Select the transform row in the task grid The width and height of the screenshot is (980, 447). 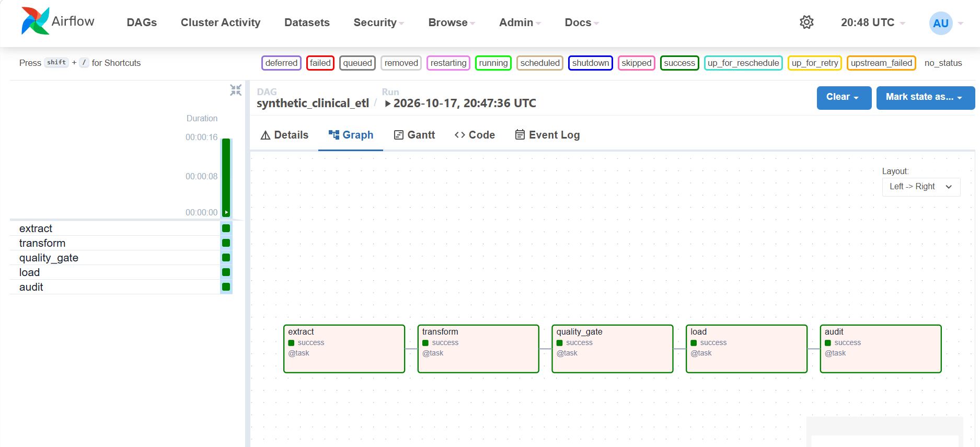121,243
